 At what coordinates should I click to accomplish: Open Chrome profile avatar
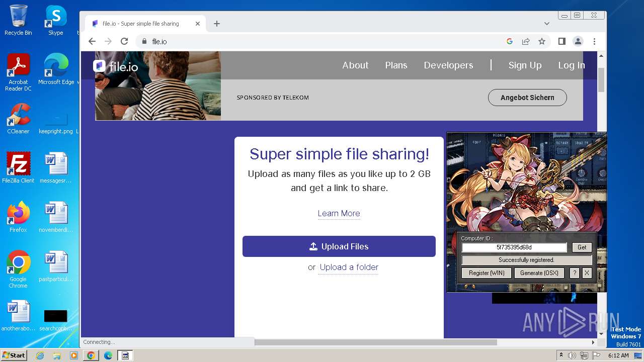[578, 42]
